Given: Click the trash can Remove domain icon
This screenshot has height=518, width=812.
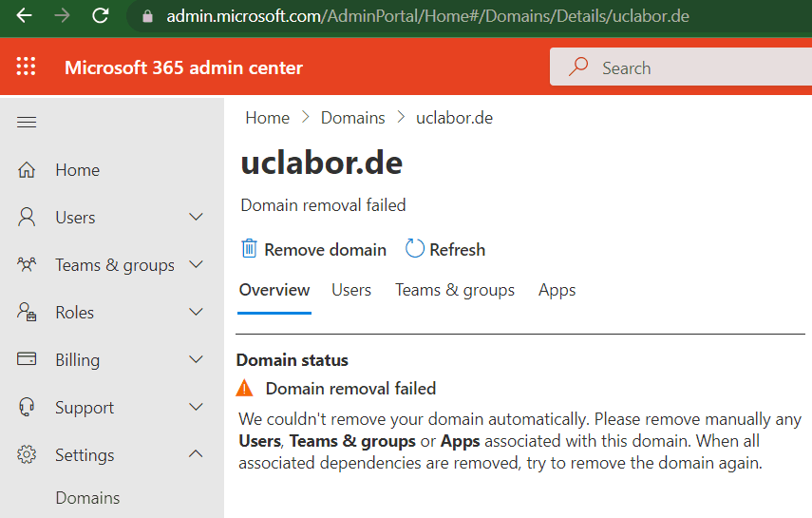Looking at the screenshot, I should point(249,248).
